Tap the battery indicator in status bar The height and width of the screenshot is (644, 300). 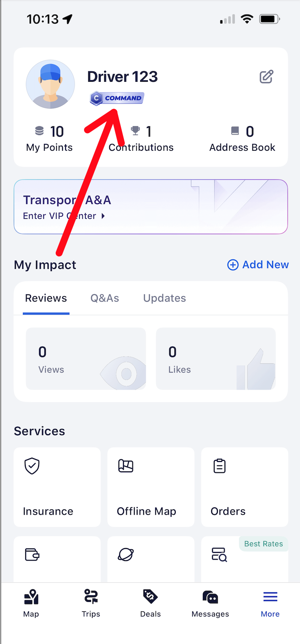[x=268, y=19]
